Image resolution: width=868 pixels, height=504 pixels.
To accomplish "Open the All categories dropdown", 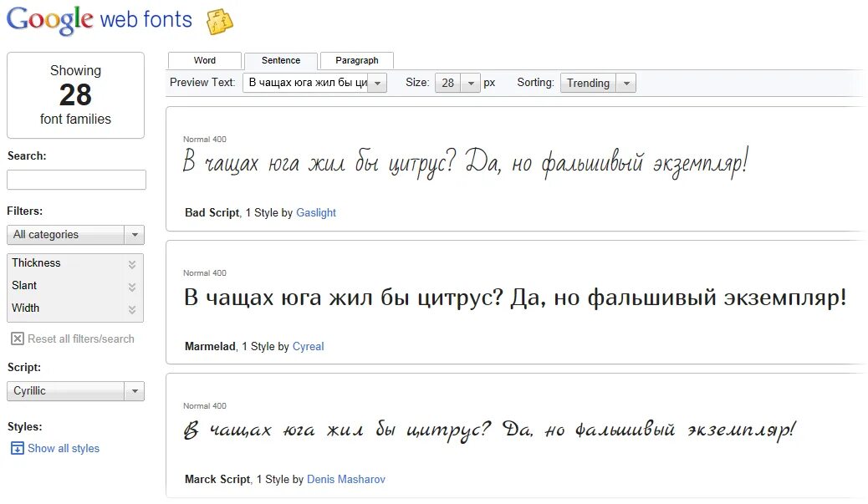I will (x=75, y=235).
